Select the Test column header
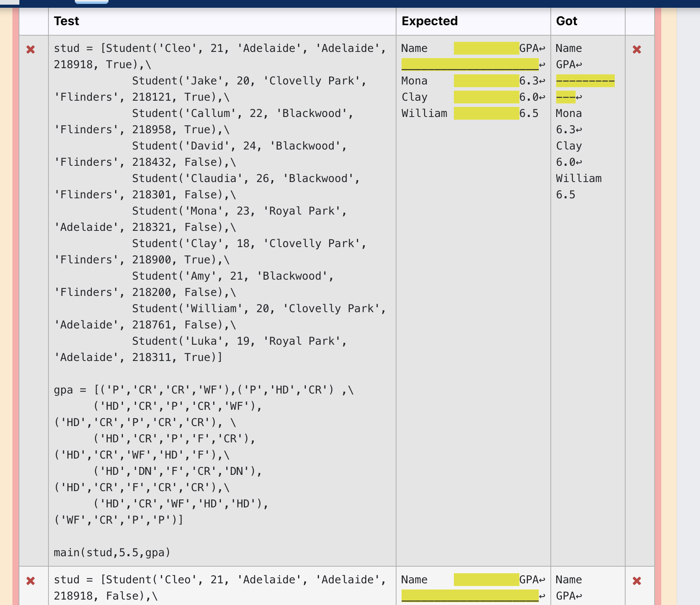 pyautogui.click(x=67, y=21)
